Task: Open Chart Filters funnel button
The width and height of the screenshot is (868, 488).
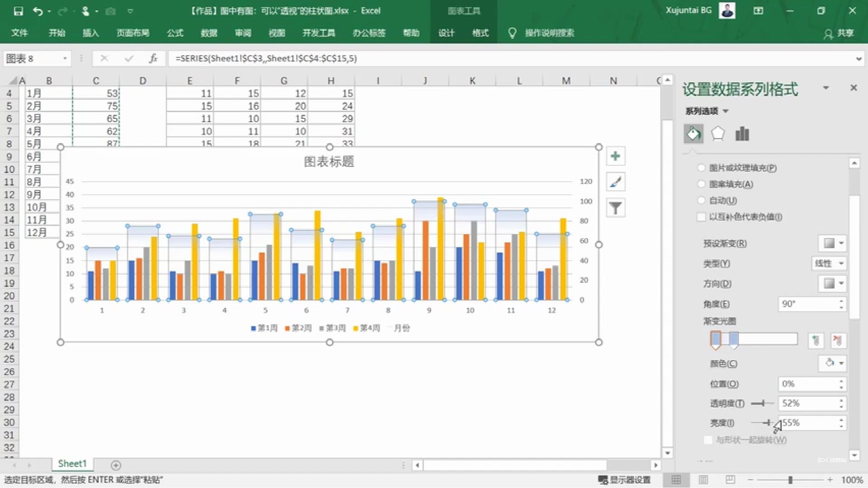Action: click(x=615, y=208)
